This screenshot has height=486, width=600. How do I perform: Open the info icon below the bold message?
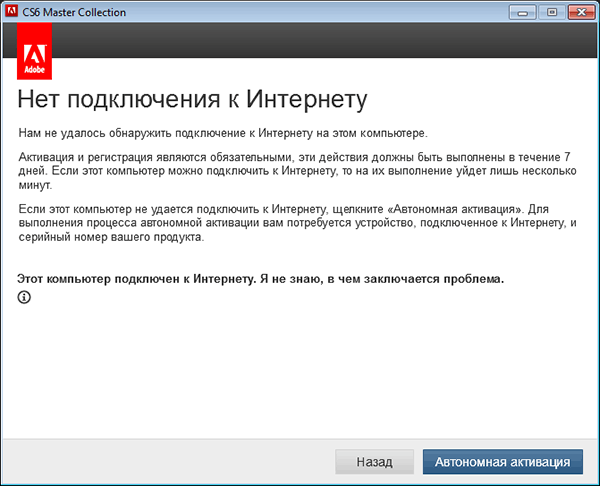click(24, 297)
